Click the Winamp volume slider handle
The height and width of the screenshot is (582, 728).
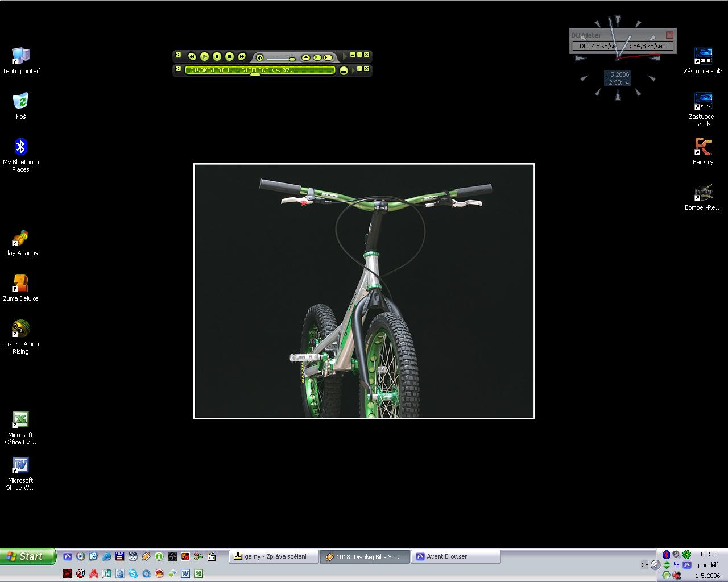292,59
